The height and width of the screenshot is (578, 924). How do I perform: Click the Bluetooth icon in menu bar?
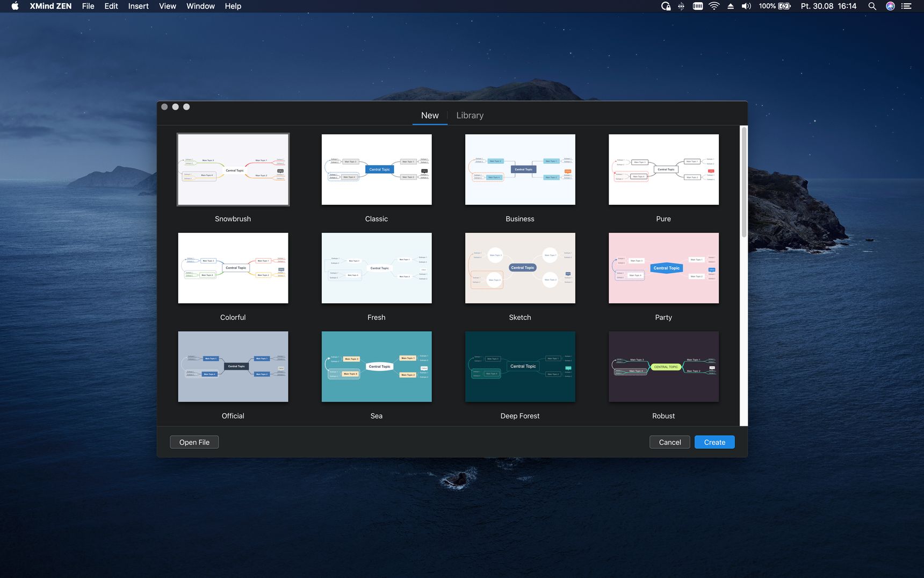(x=681, y=6)
